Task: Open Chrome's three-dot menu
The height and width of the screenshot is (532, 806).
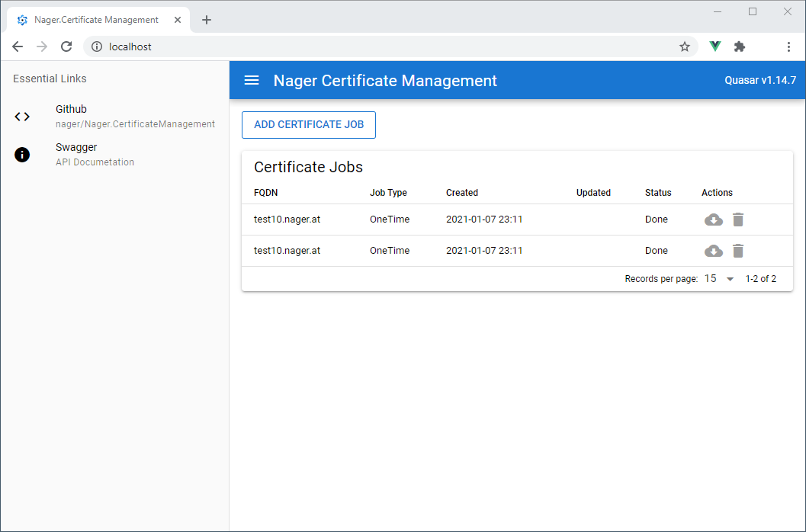Action: pos(788,46)
